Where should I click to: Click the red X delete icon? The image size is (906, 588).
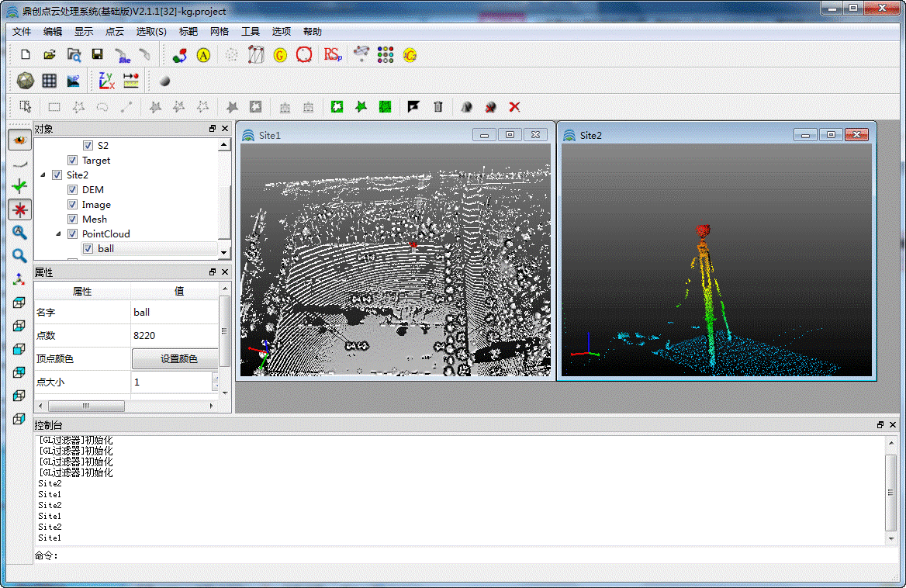tap(514, 107)
